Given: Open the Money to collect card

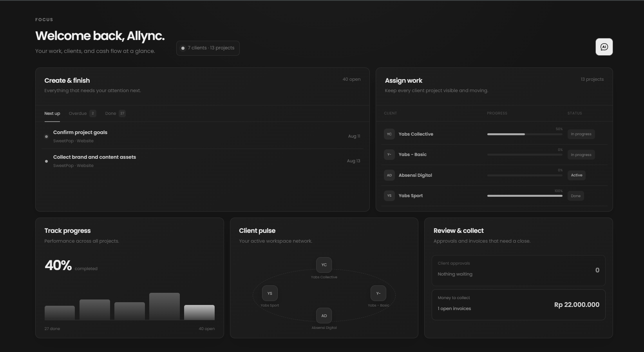Looking at the screenshot, I should point(519,305).
